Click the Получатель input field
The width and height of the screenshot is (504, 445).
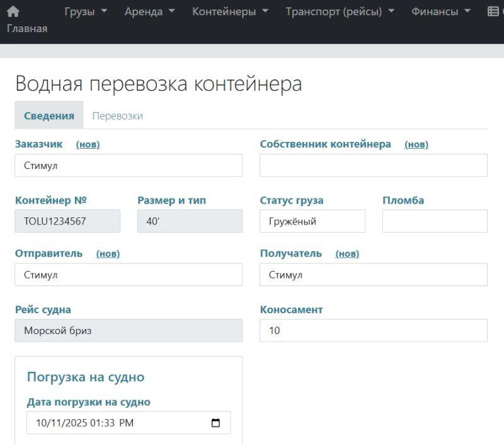coord(373,275)
